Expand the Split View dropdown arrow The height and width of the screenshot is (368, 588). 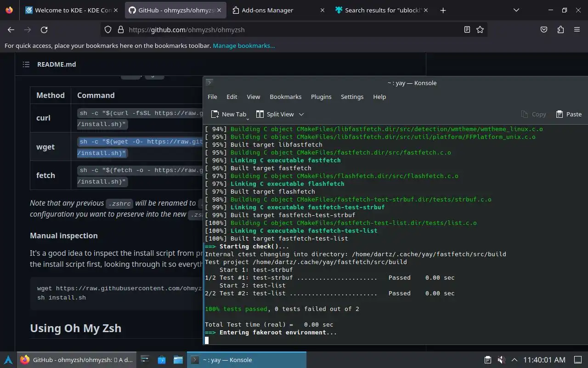pos(301,114)
